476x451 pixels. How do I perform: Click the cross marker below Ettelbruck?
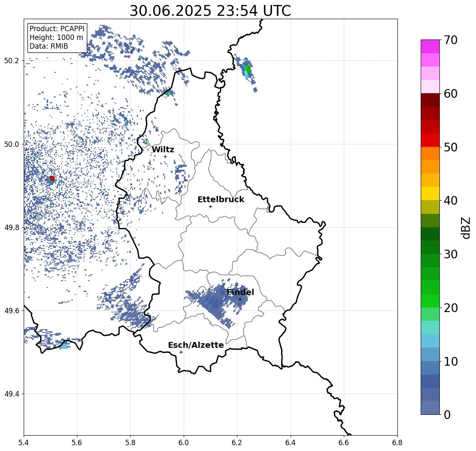coord(210,207)
